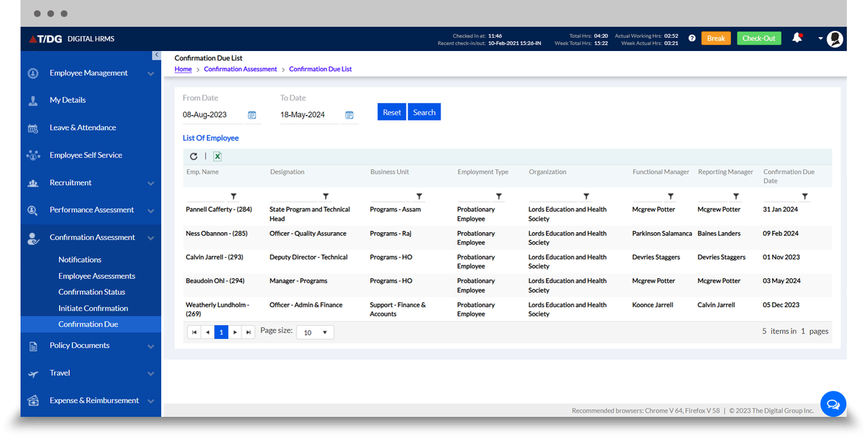The height and width of the screenshot is (438, 868).
Task: Open the Confirmation Due Date filter
Action: tap(805, 197)
